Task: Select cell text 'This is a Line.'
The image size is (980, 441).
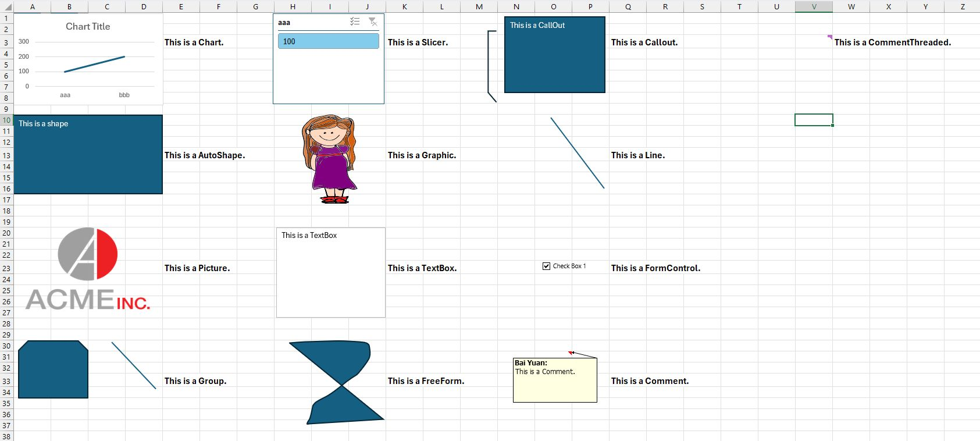Action: (x=637, y=155)
